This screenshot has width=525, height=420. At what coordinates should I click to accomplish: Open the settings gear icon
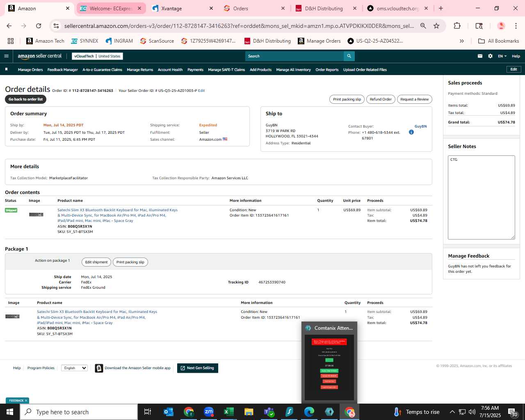(490, 56)
